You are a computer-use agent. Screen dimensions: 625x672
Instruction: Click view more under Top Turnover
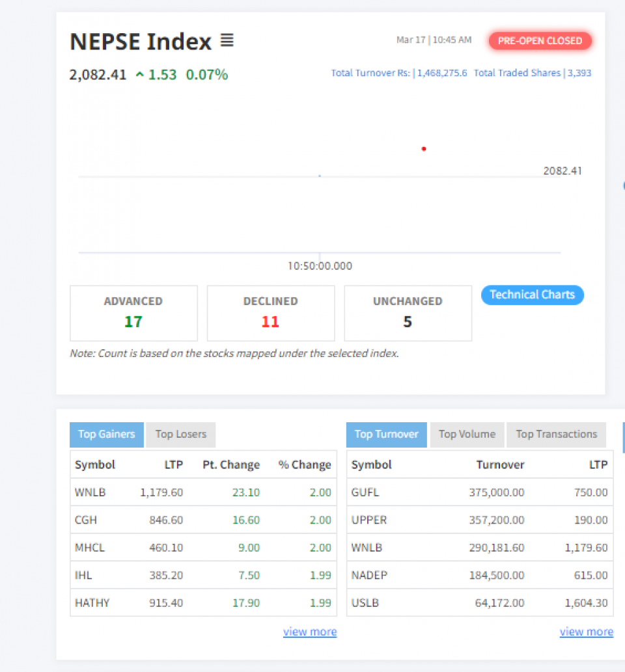(x=586, y=632)
